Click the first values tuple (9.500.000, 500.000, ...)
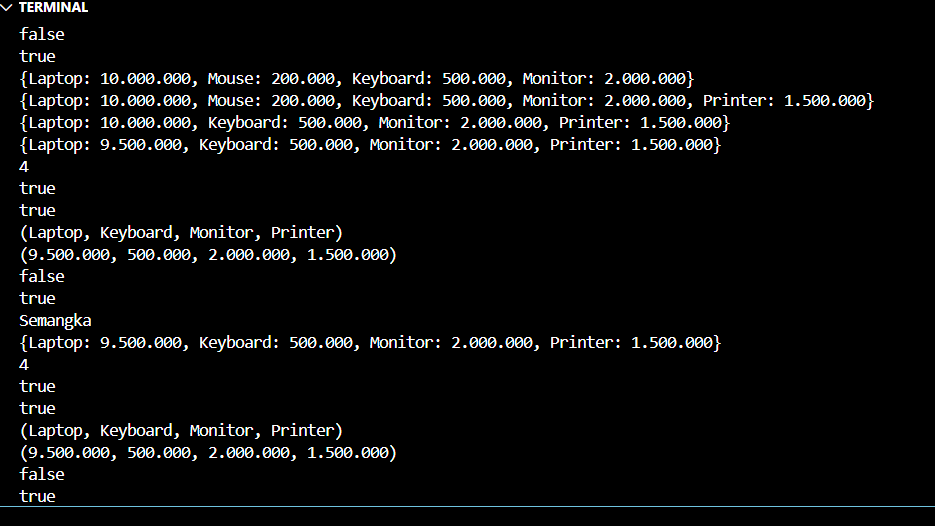 coord(207,254)
